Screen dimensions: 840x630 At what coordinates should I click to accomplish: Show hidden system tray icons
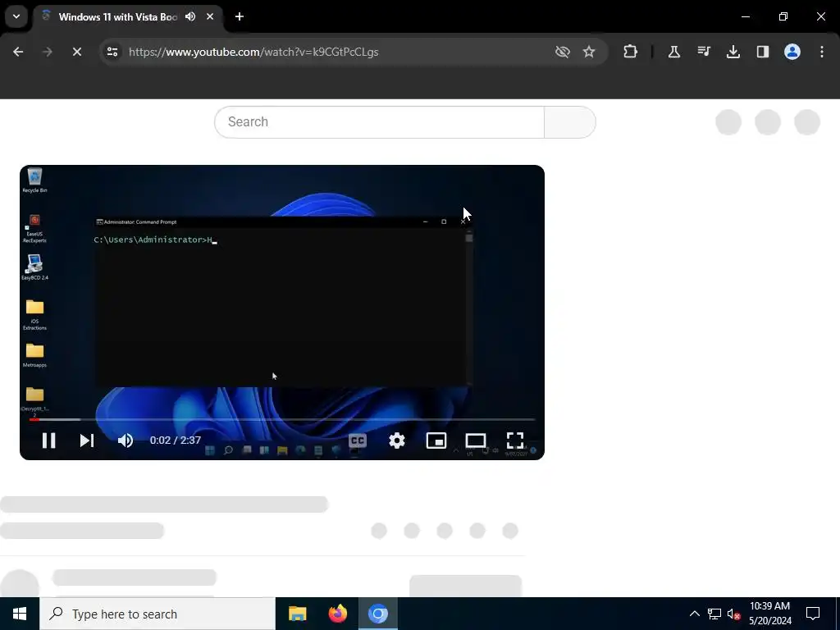[x=694, y=614]
